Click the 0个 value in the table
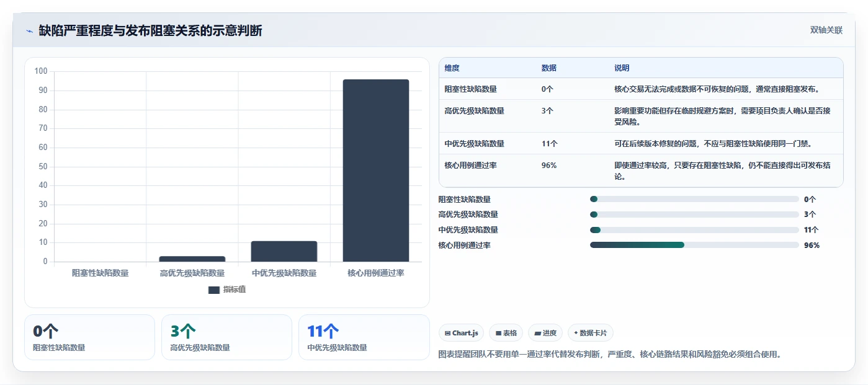 click(x=547, y=89)
